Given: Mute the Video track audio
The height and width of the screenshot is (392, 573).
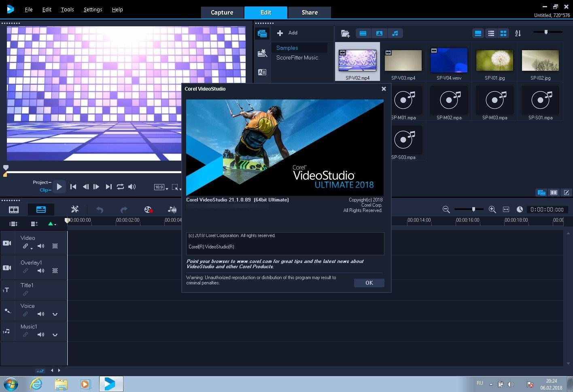Looking at the screenshot, I should point(41,246).
